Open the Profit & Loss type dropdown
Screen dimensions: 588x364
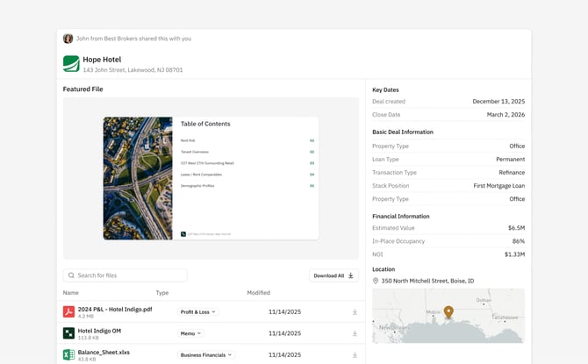point(197,311)
